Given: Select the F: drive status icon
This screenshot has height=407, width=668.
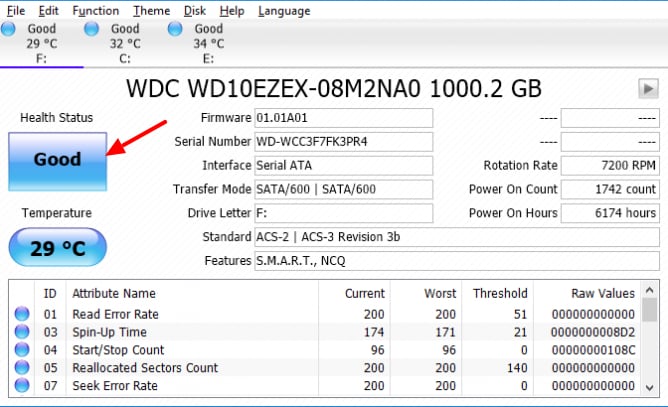Looking at the screenshot, I should (x=8, y=29).
